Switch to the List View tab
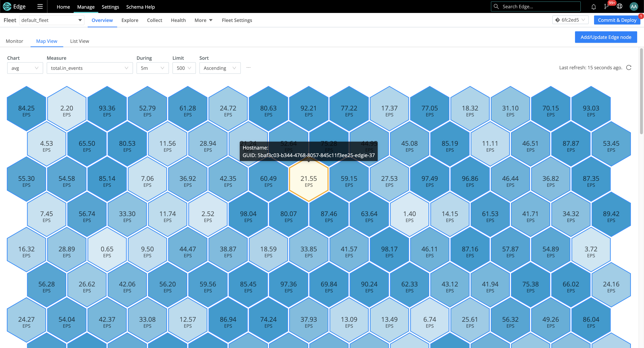The image size is (644, 348). pos(79,41)
